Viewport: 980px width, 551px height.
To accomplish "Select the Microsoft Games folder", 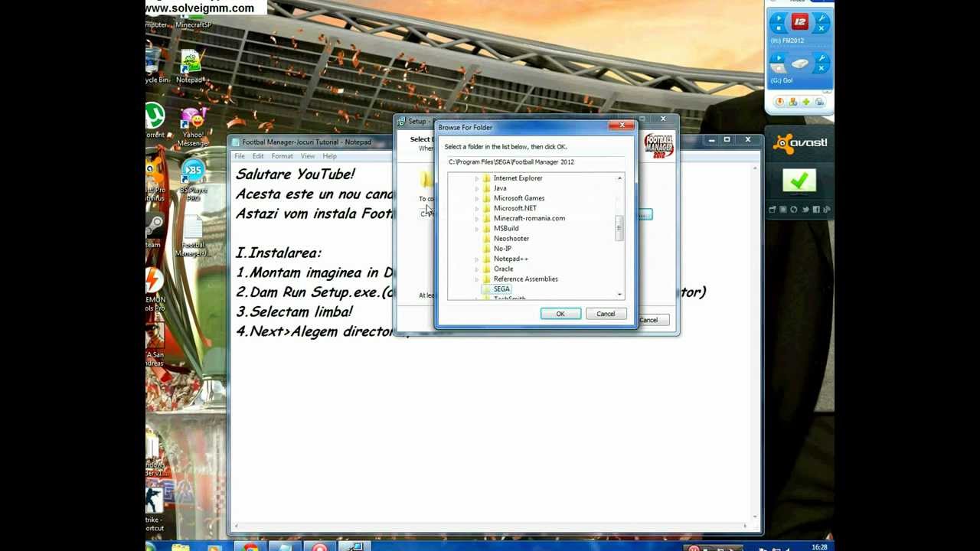I will click(x=519, y=198).
